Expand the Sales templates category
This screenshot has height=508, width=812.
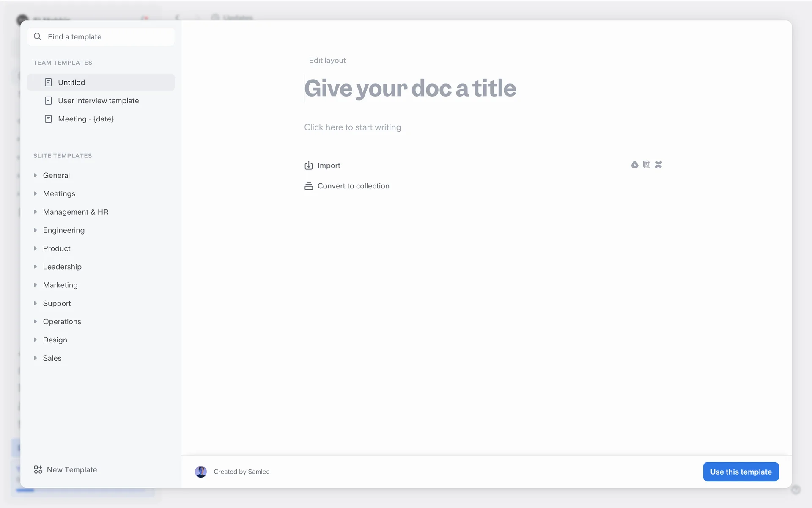click(x=36, y=358)
